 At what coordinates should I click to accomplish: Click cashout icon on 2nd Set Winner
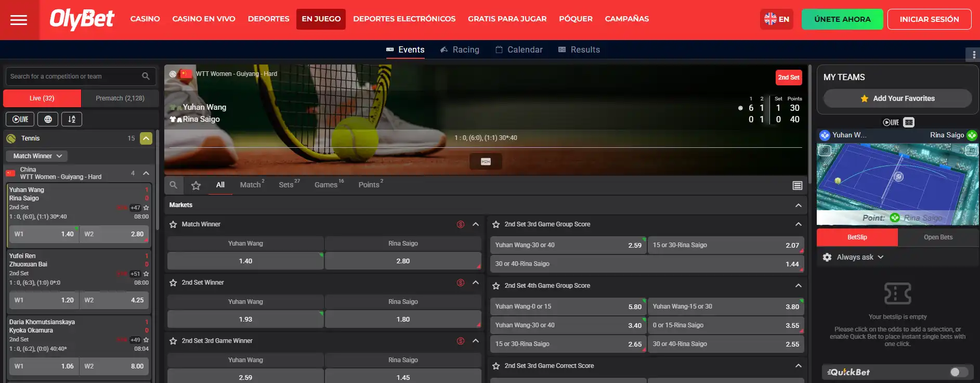click(x=460, y=283)
